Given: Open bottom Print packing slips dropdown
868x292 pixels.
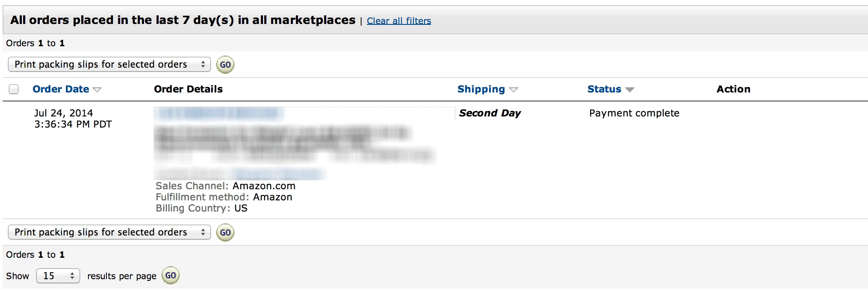Looking at the screenshot, I should tap(109, 232).
